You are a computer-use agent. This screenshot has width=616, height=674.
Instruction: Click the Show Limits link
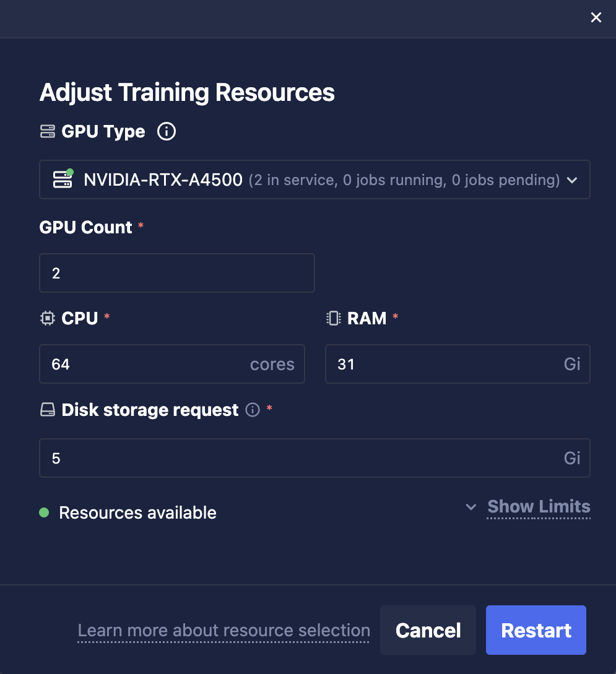539,507
